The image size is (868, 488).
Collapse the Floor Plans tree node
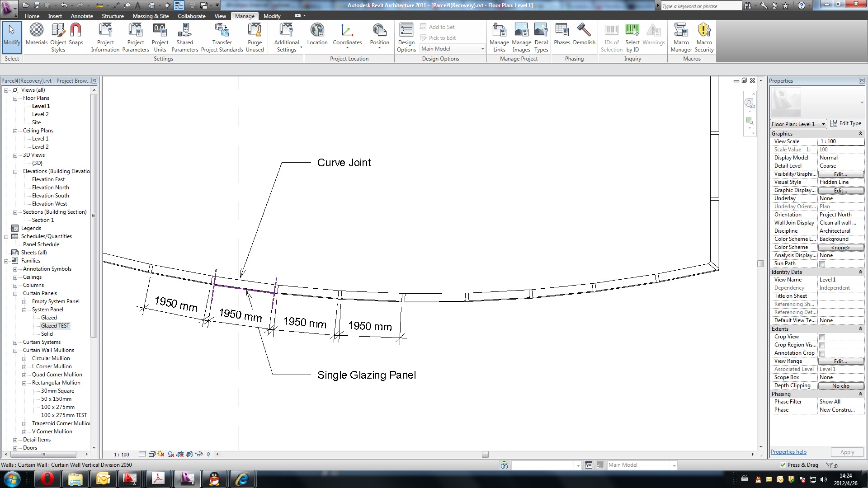tap(15, 98)
